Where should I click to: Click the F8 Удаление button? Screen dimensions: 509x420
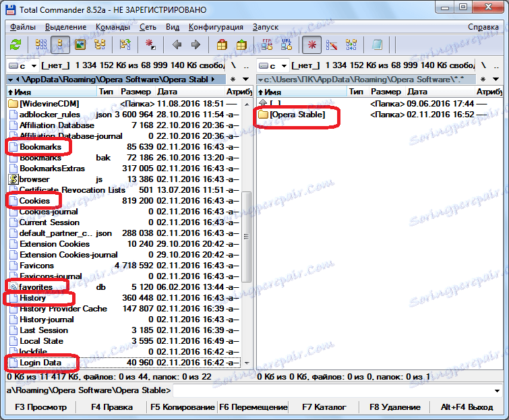(395, 407)
